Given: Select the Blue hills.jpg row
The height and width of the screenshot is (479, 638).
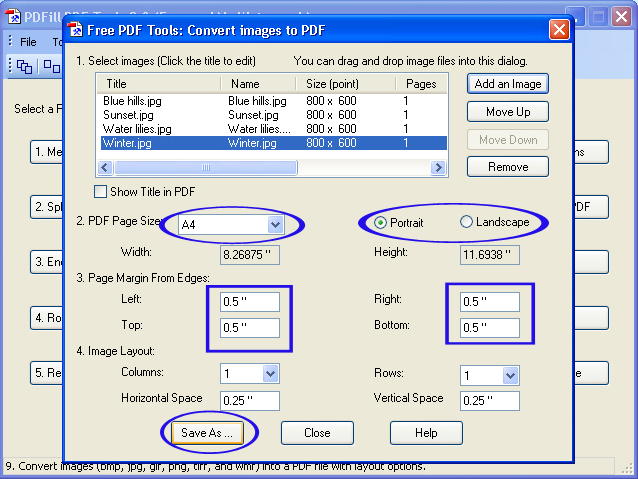Looking at the screenshot, I should pos(273,101).
